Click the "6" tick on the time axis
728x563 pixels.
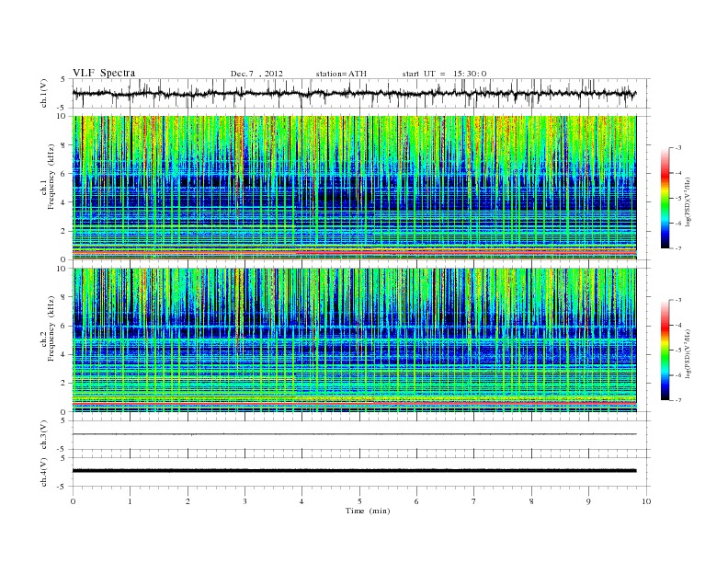[416, 501]
